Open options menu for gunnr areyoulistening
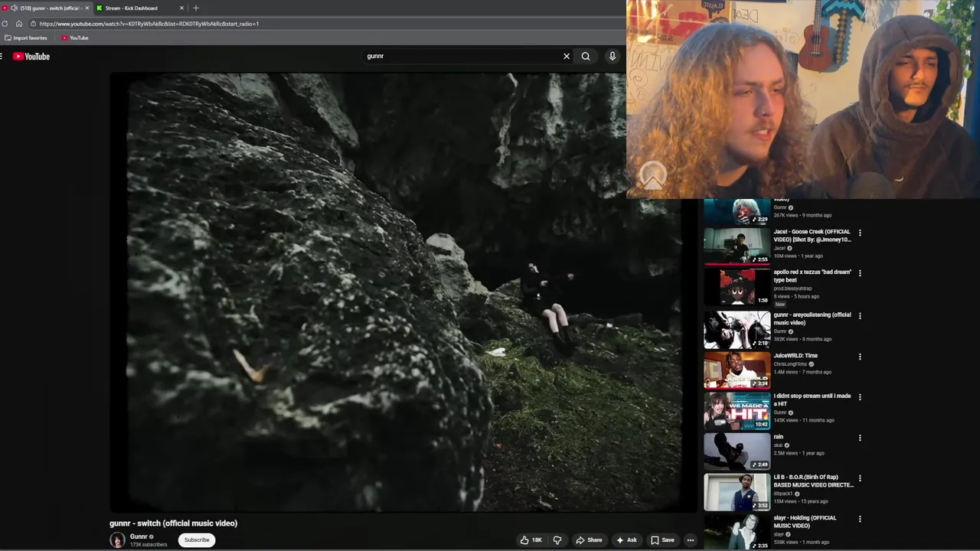This screenshot has width=980, height=551. (860, 316)
